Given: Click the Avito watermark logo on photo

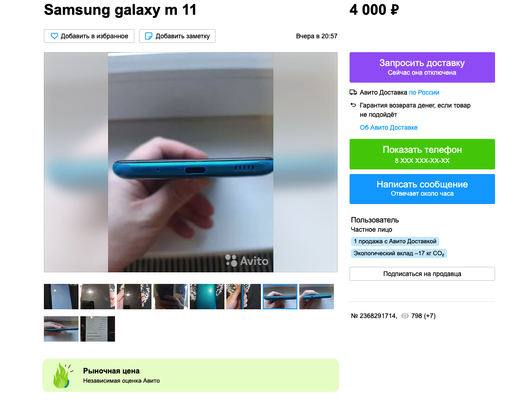Looking at the screenshot, I should coord(247,260).
